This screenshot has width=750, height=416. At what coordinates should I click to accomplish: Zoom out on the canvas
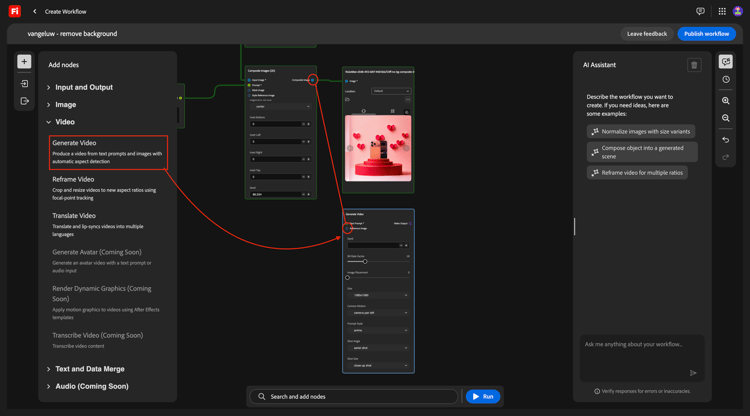(726, 118)
